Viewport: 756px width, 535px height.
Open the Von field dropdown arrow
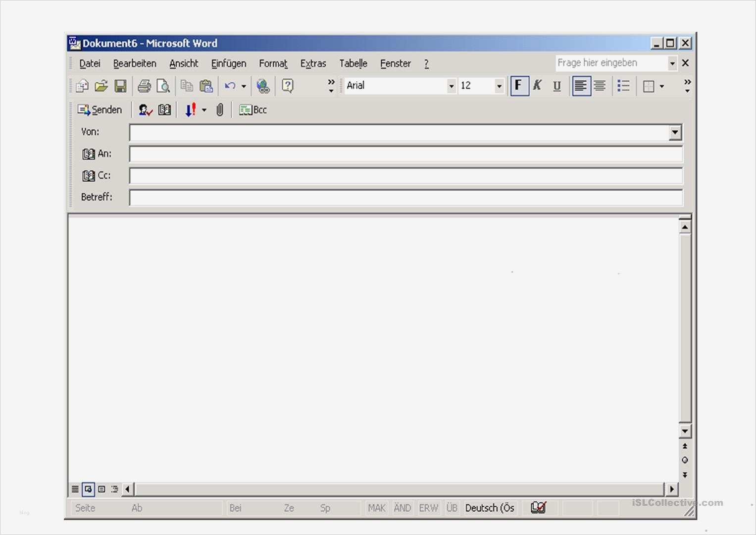point(675,132)
